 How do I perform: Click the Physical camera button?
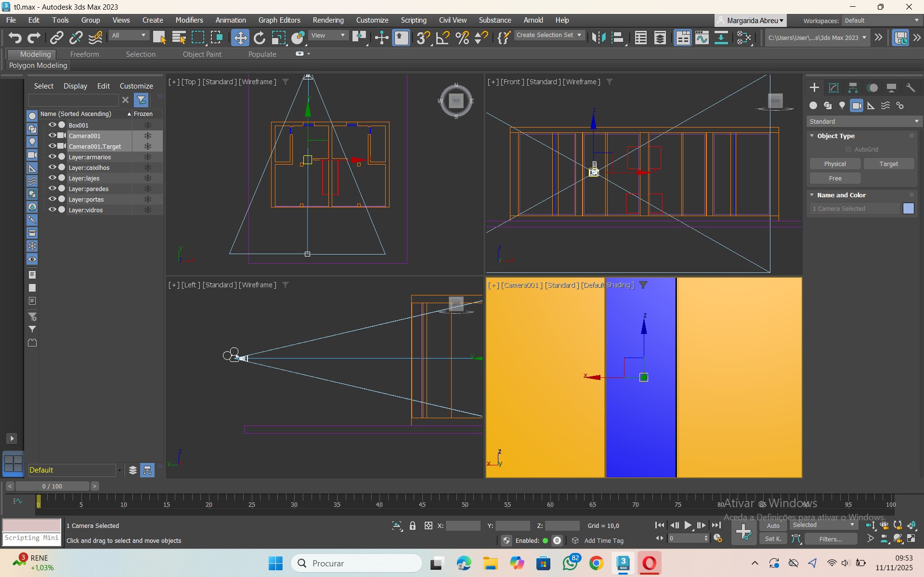point(834,164)
